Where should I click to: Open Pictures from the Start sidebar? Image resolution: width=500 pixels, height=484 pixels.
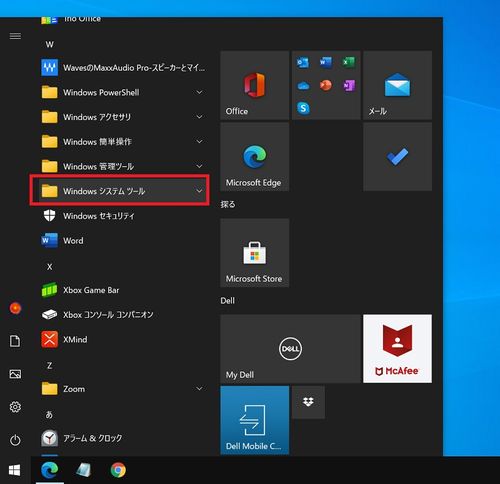click(15, 374)
